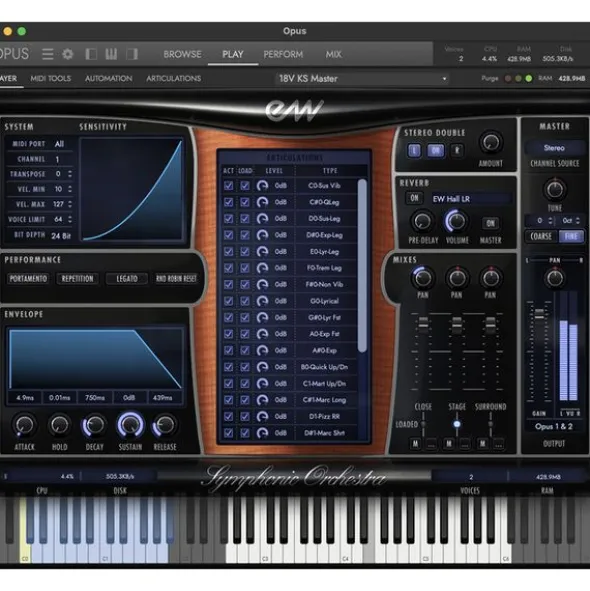This screenshot has height=591, width=590.
Task: Open the 18V KS Master instrument dropdown
Action: tap(362, 79)
